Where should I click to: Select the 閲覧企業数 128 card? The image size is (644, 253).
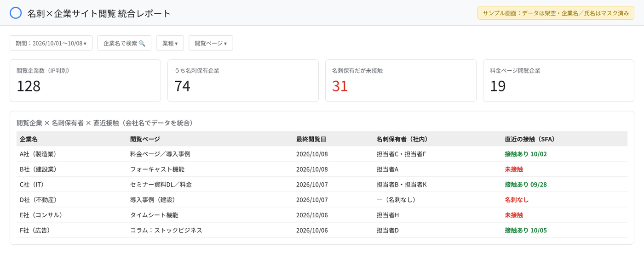coord(85,80)
